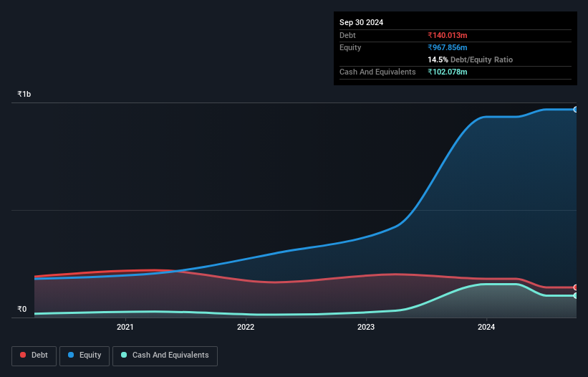Click the ₹967.856m equity value
The height and width of the screenshot is (377, 588).
click(448, 47)
